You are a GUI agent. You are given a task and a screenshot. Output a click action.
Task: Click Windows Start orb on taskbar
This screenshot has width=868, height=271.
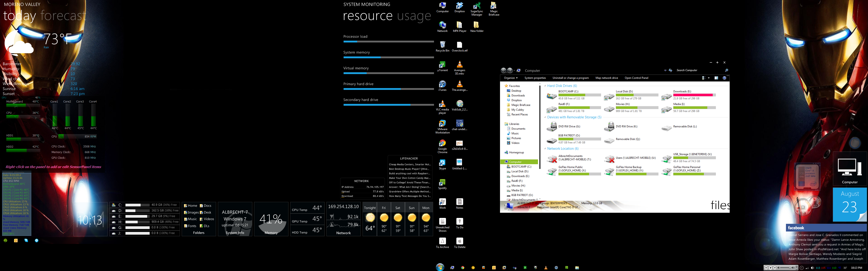(x=440, y=267)
